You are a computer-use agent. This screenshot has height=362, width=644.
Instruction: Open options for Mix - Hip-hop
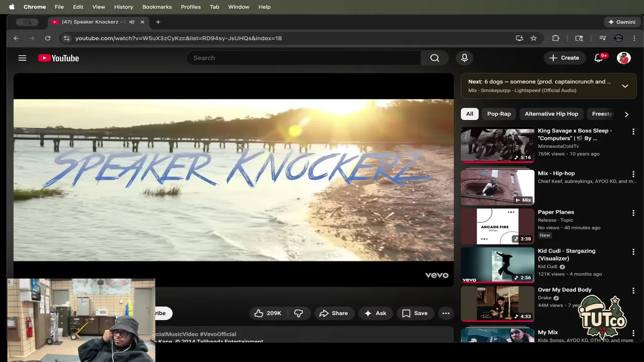[x=633, y=174]
